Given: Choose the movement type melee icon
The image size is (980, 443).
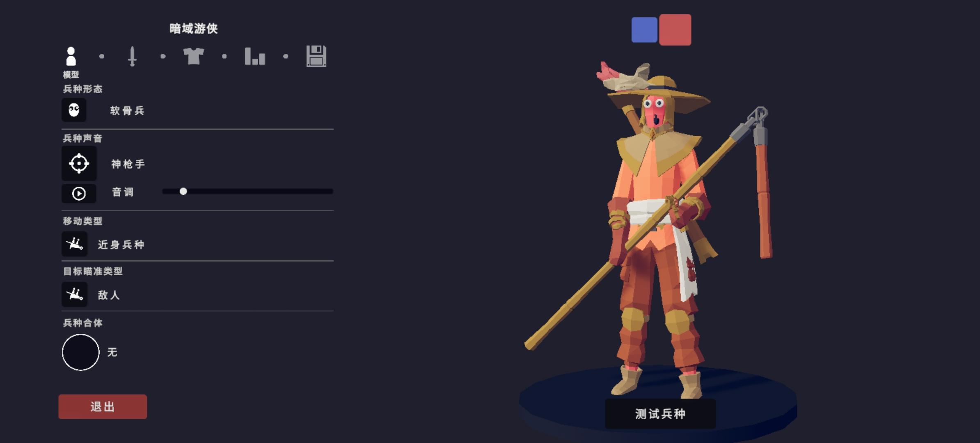Looking at the screenshot, I should pos(75,244).
